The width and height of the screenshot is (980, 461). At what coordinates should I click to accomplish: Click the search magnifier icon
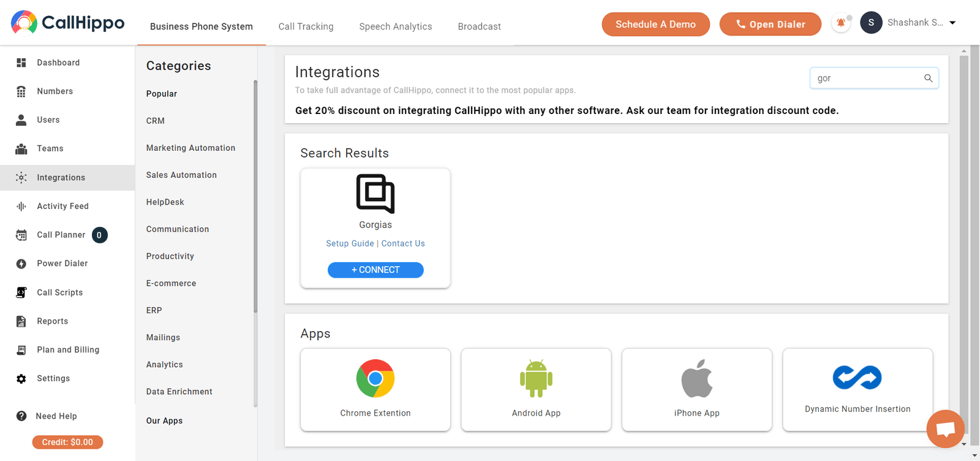(x=928, y=78)
